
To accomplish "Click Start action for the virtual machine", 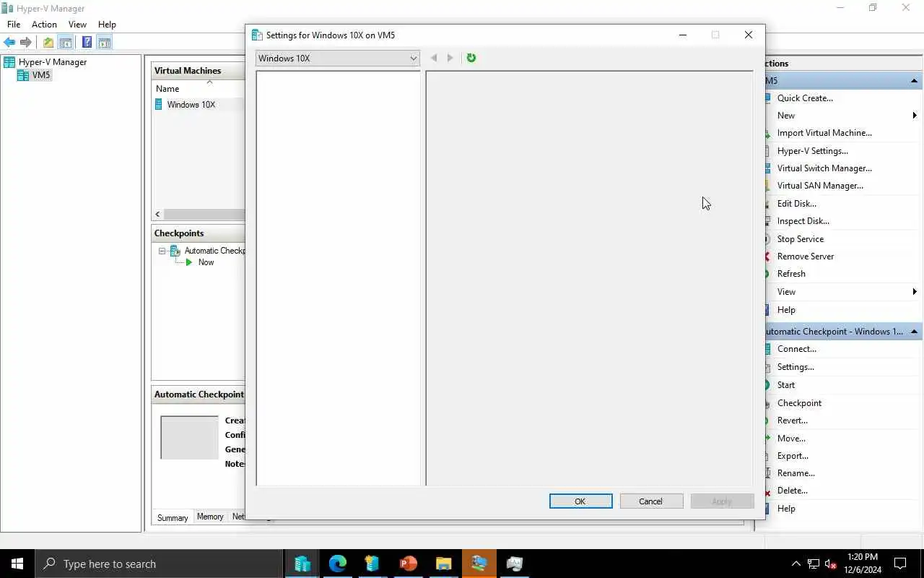I will coord(786,385).
